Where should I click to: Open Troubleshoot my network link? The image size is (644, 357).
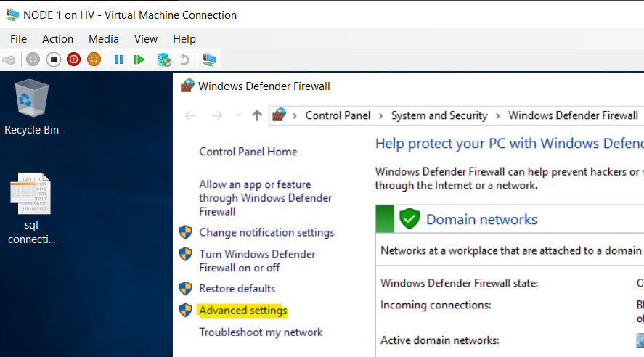click(x=261, y=332)
